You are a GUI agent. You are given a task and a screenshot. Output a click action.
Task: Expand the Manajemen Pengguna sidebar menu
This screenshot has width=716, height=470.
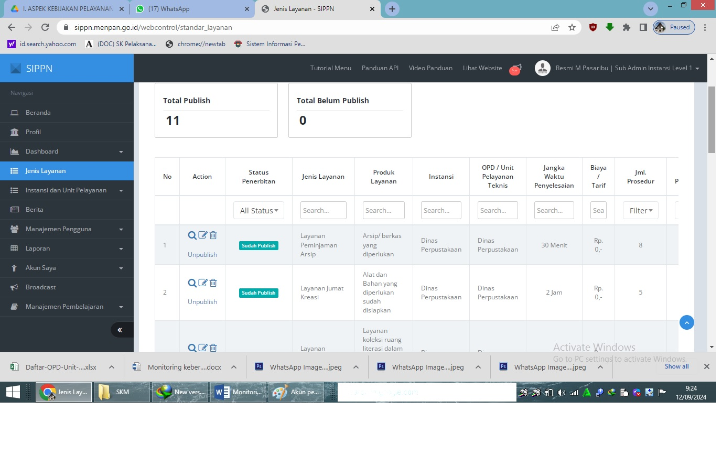point(66,229)
